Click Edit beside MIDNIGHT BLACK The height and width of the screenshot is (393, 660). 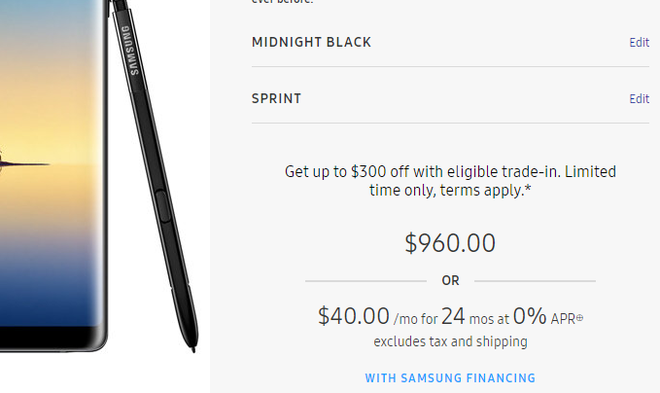pyautogui.click(x=639, y=42)
